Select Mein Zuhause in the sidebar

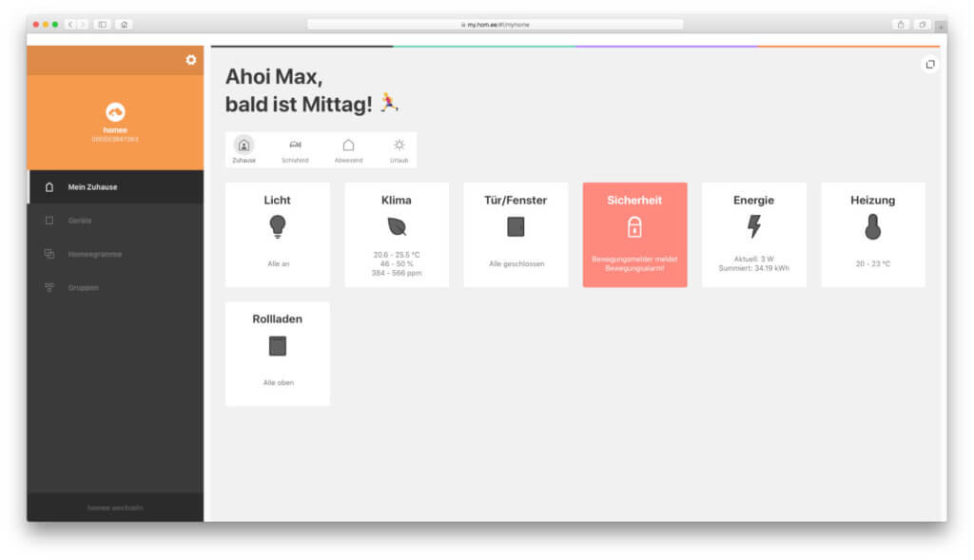tap(93, 187)
